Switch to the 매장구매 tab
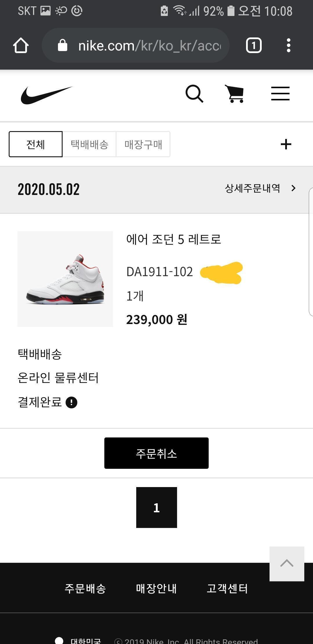Image resolution: width=313 pixels, height=644 pixels. coord(143,144)
